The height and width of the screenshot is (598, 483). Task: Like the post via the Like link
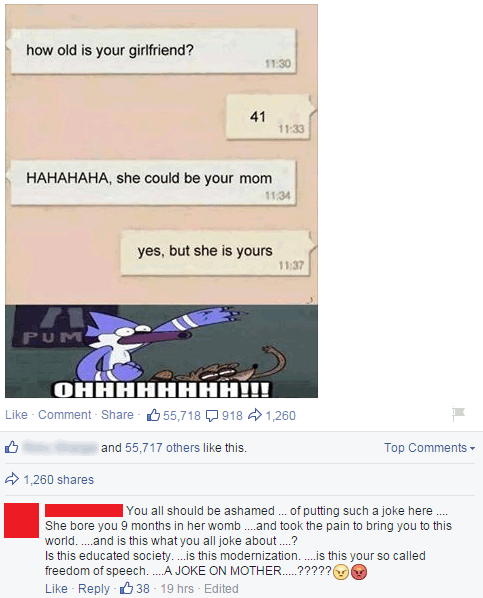[x=16, y=415]
